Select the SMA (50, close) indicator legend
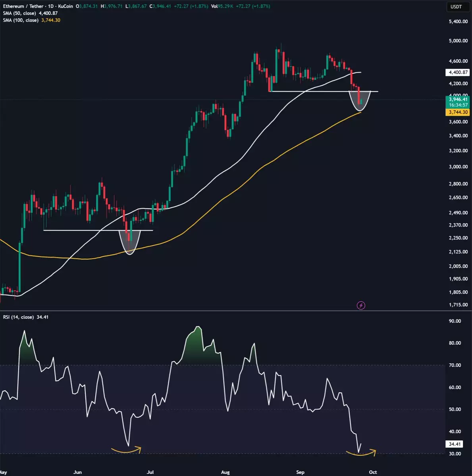 pos(20,13)
